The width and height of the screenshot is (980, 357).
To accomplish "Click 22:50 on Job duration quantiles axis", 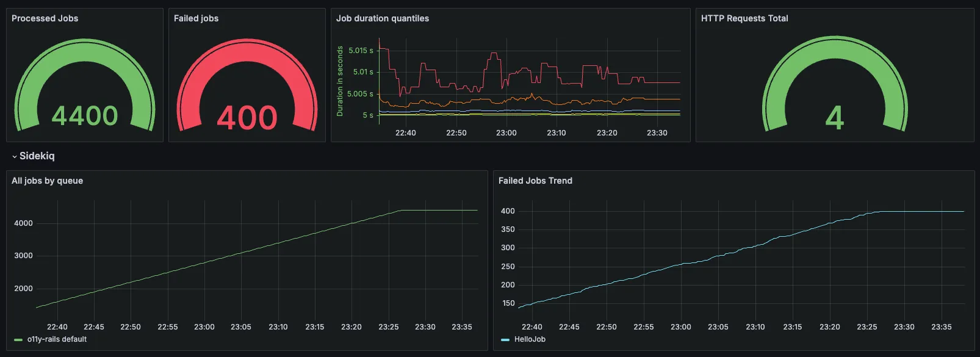I will pyautogui.click(x=456, y=133).
